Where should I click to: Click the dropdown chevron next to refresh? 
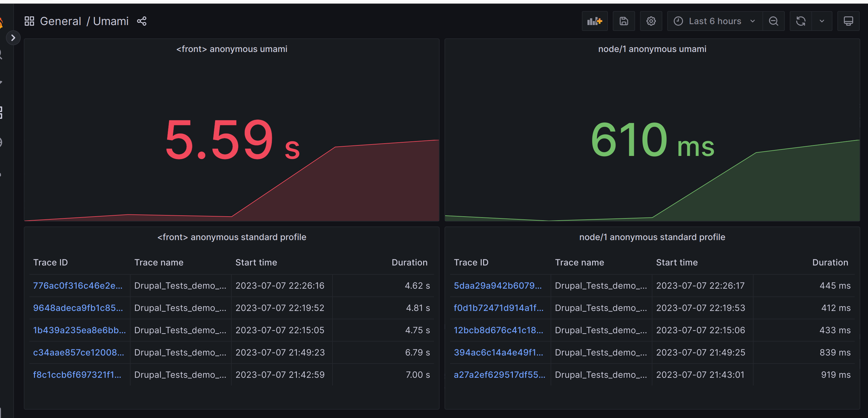[x=822, y=21]
